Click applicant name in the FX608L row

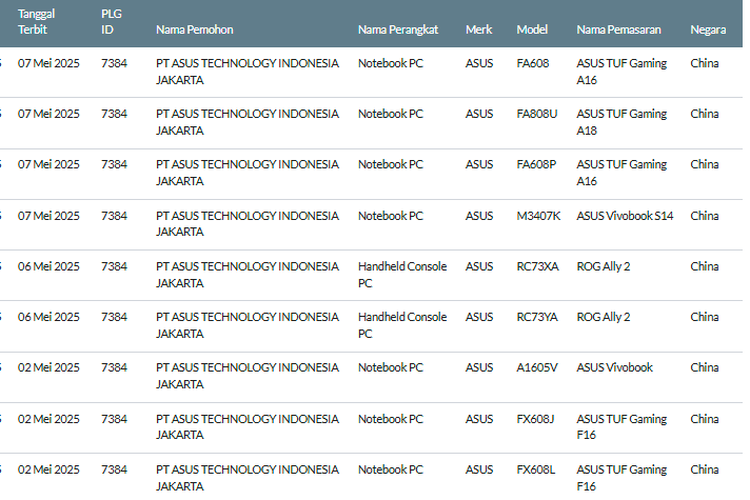tap(247, 478)
